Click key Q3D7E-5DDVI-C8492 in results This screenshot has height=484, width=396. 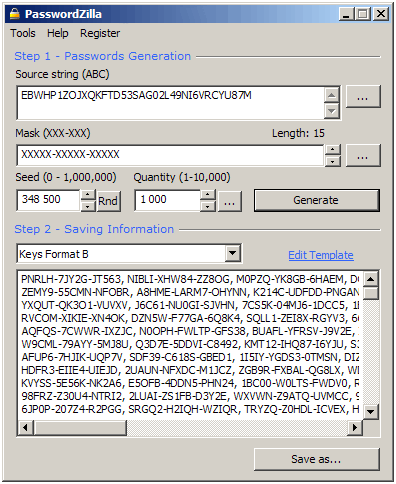[187, 344]
